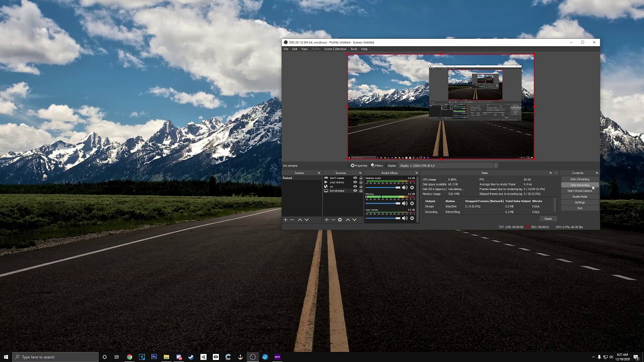Viewport: 644px width, 362px height.
Task: Click Start Virtual Camera
Action: click(x=580, y=191)
